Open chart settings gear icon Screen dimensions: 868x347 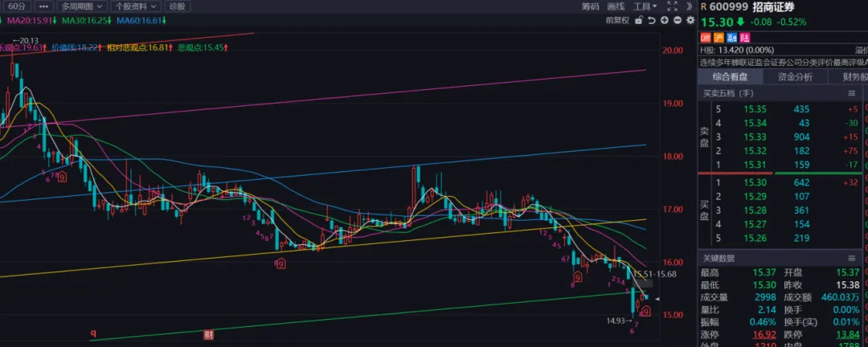690,20
